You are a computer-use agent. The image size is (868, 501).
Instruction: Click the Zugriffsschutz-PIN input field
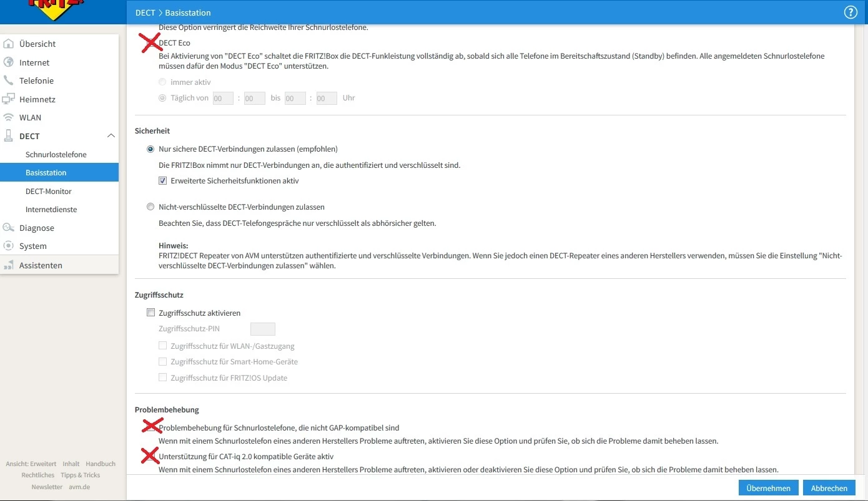263,329
